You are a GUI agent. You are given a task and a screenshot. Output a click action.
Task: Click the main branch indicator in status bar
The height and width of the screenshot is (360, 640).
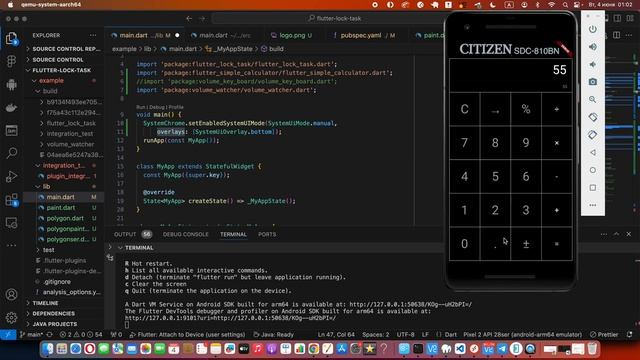click(32, 335)
